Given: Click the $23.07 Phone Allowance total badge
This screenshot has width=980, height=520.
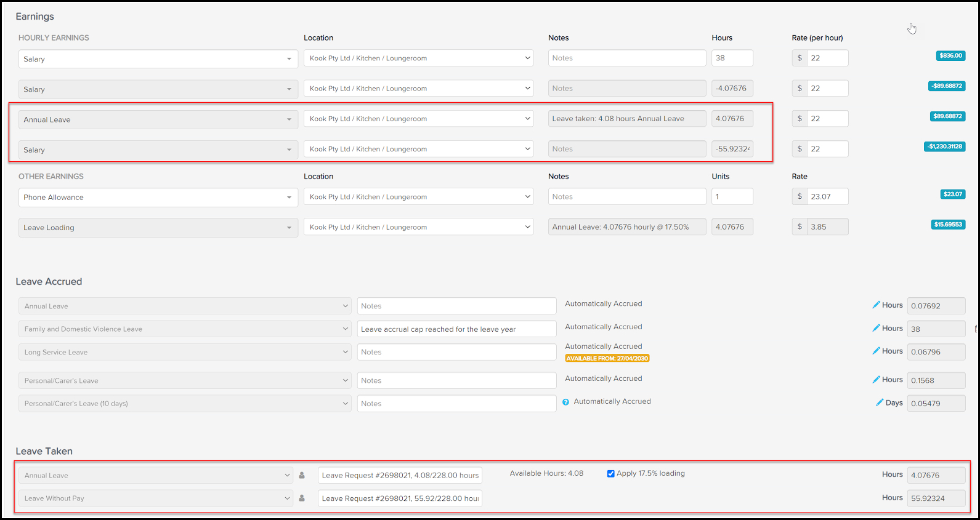Looking at the screenshot, I should 953,194.
